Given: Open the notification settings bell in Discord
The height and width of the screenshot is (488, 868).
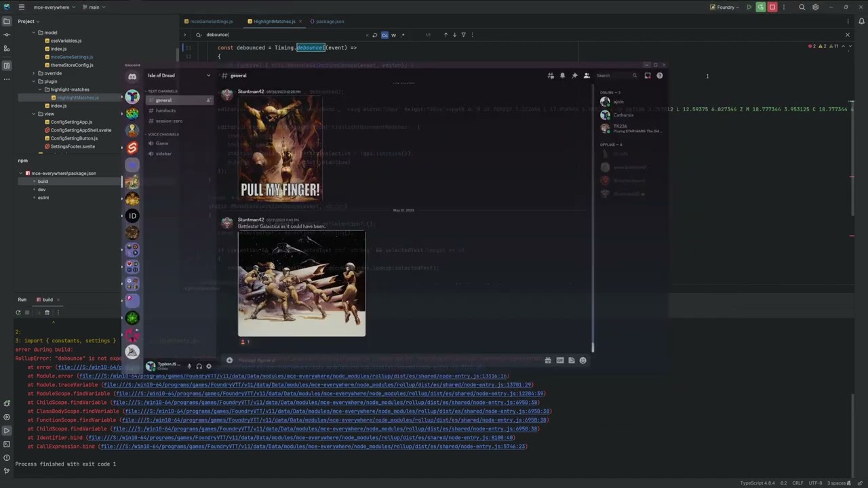Looking at the screenshot, I should 562,75.
